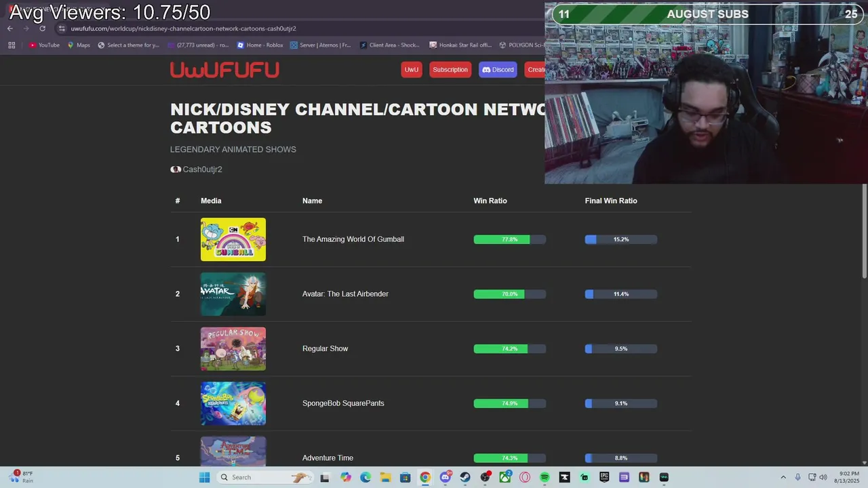Open the '(27,773 unread)' mail bookmark
This screenshot has width=868, height=488.
pyautogui.click(x=198, y=45)
